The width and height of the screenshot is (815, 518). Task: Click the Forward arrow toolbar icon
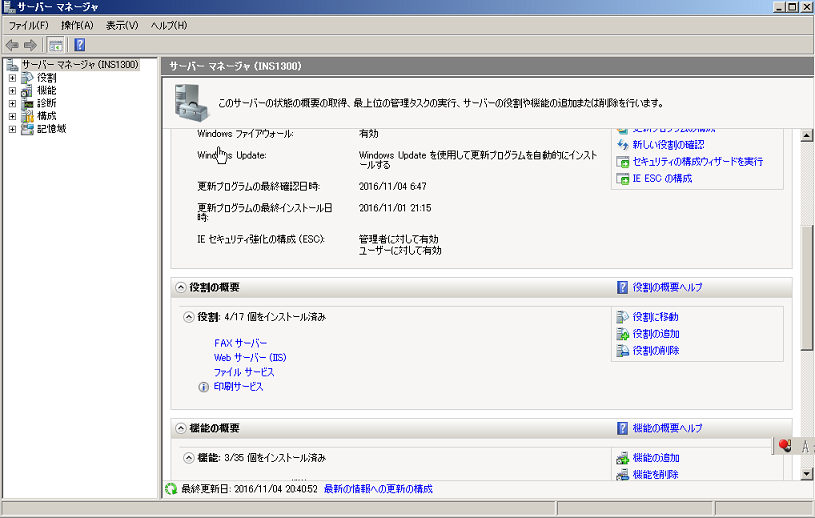pos(30,45)
